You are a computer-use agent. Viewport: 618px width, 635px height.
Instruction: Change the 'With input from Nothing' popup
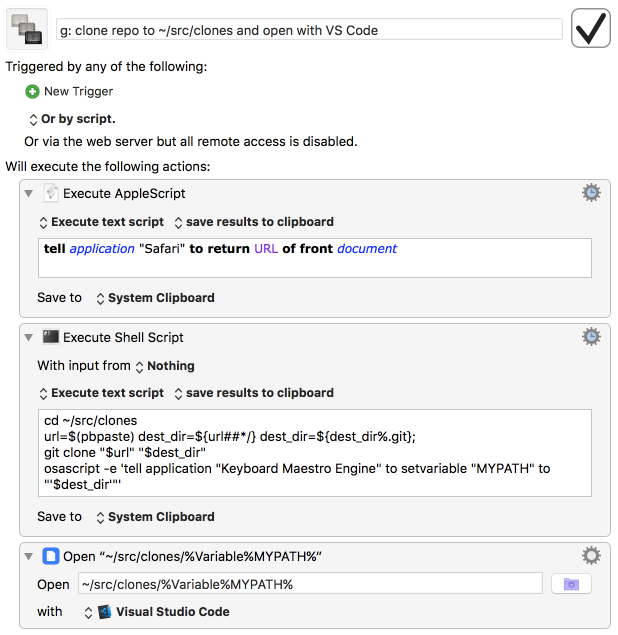pyautogui.click(x=164, y=366)
